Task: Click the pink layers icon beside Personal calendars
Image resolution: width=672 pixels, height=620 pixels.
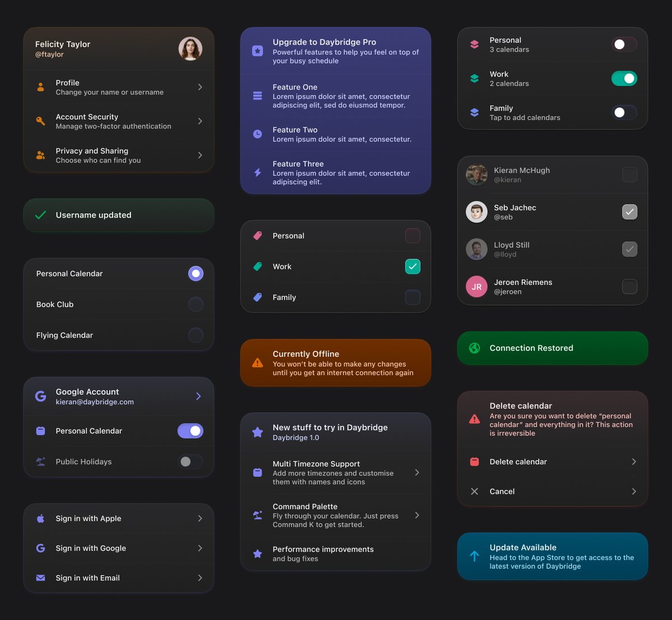Action: click(474, 45)
